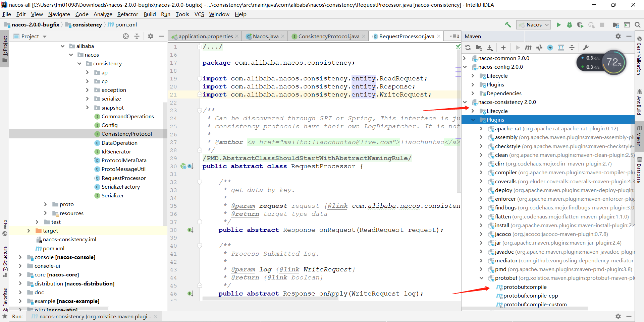This screenshot has width=644, height=322.
Task: Start debugging Nacos with the bug icon
Action: coord(569,25)
